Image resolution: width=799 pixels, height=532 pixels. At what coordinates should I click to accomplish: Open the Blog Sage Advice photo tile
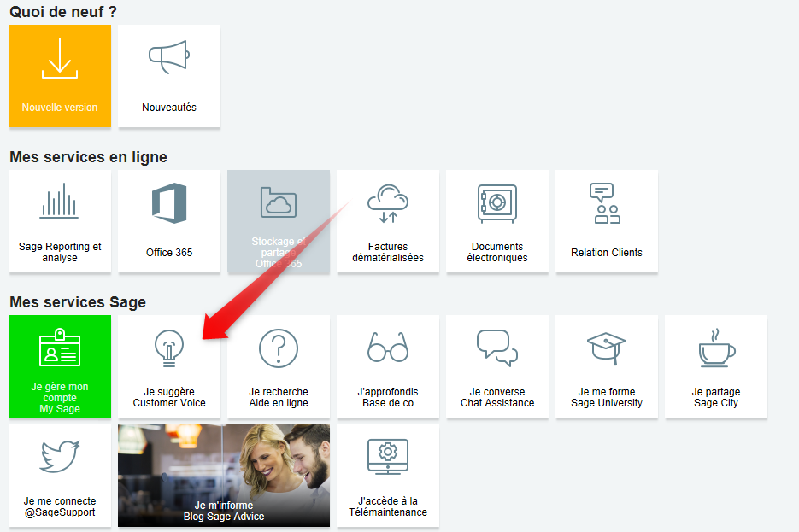coord(224,476)
